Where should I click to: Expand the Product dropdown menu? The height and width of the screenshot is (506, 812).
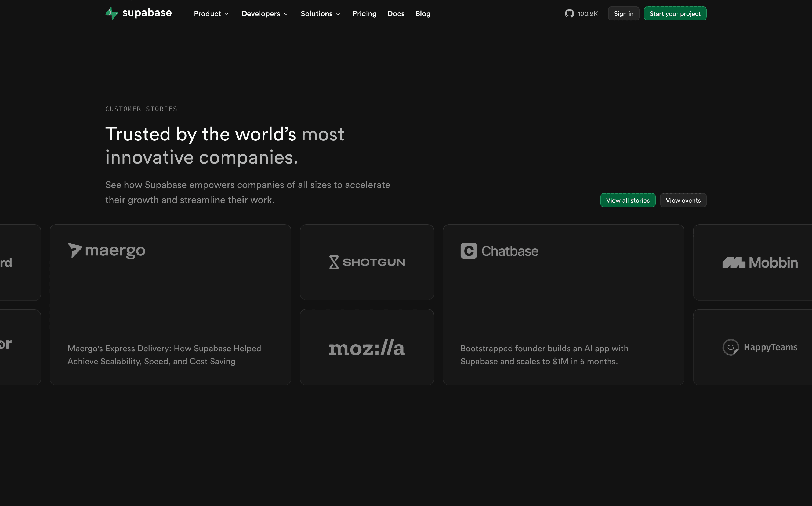click(211, 14)
